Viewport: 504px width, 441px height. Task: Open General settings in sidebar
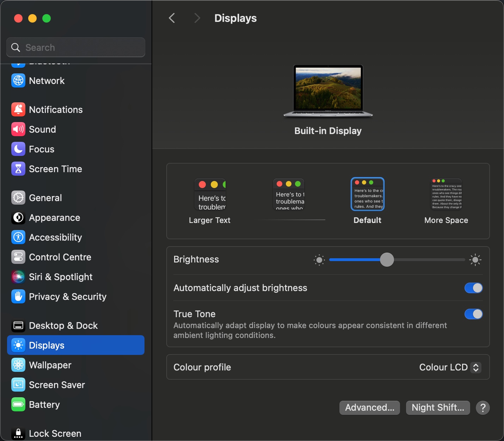(76, 198)
